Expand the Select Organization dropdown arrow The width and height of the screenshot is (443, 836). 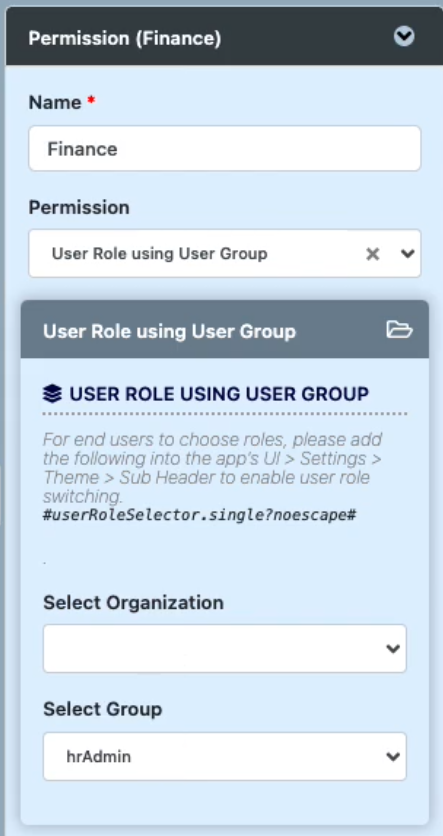pos(393,648)
